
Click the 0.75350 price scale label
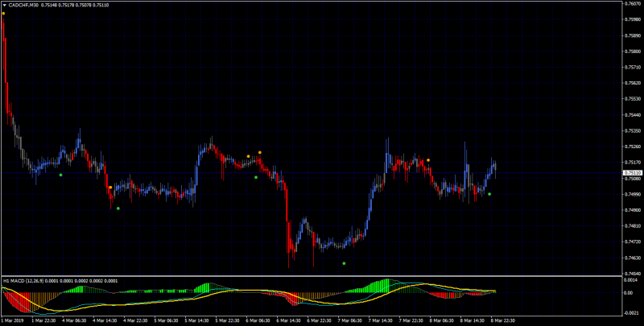coord(633,130)
